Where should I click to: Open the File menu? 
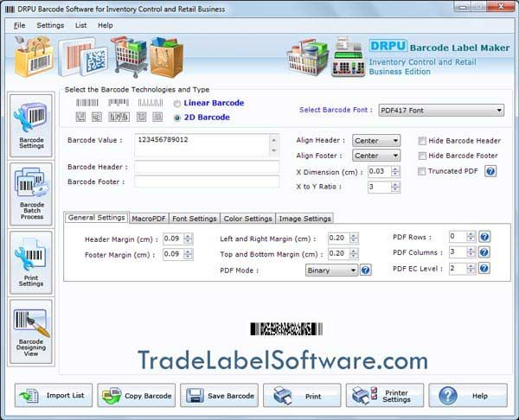[19, 25]
